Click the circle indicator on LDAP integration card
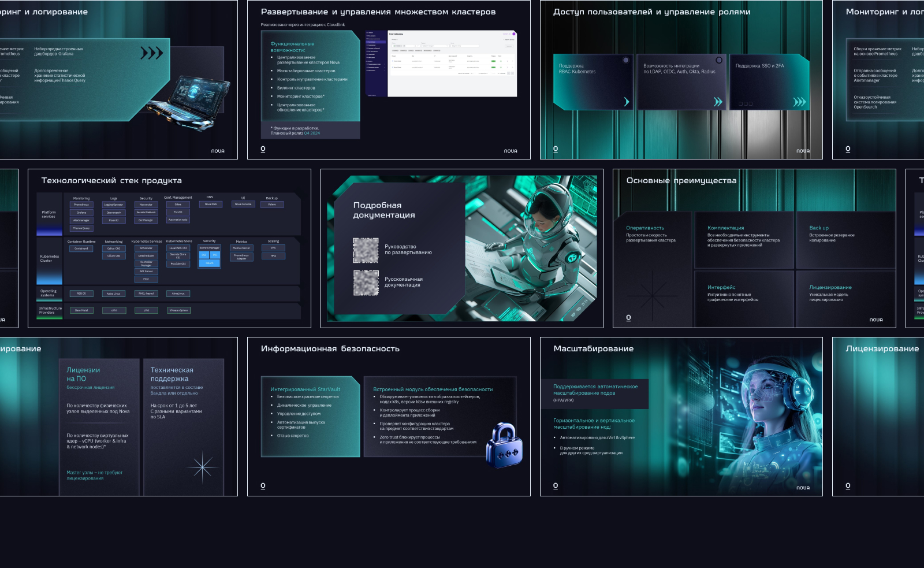 pyautogui.click(x=719, y=60)
